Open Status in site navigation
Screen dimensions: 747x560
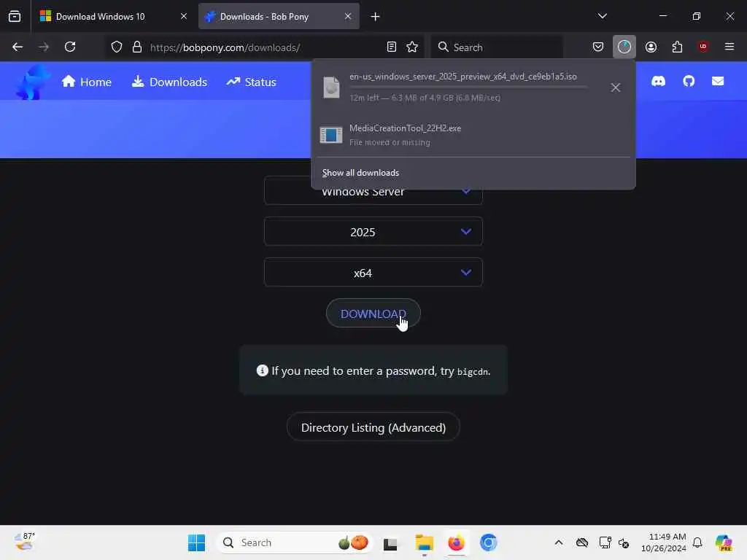coord(252,82)
